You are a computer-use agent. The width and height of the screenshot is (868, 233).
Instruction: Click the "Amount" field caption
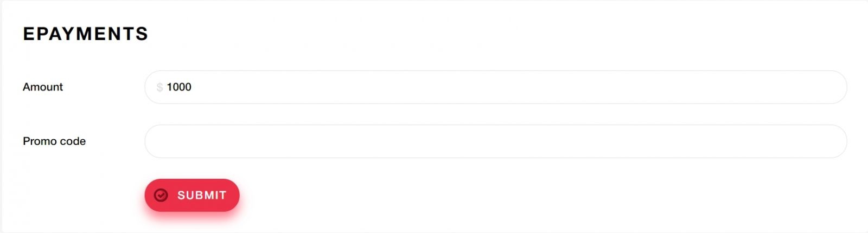click(x=43, y=87)
